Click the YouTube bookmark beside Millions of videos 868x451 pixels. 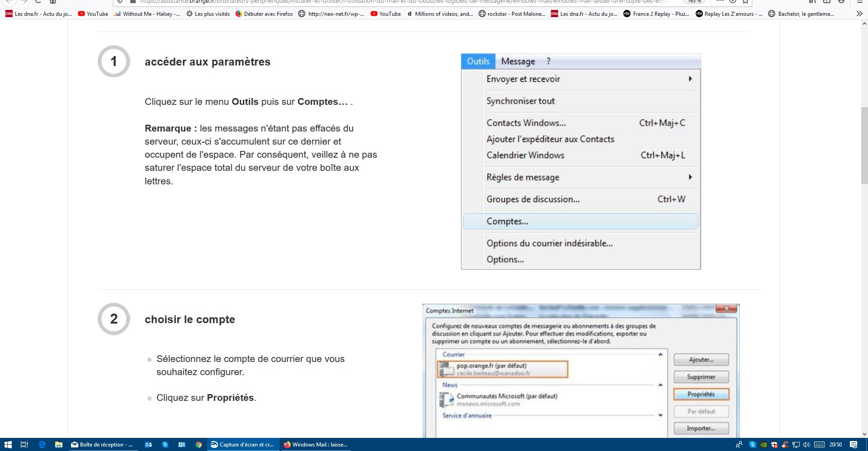[386, 14]
